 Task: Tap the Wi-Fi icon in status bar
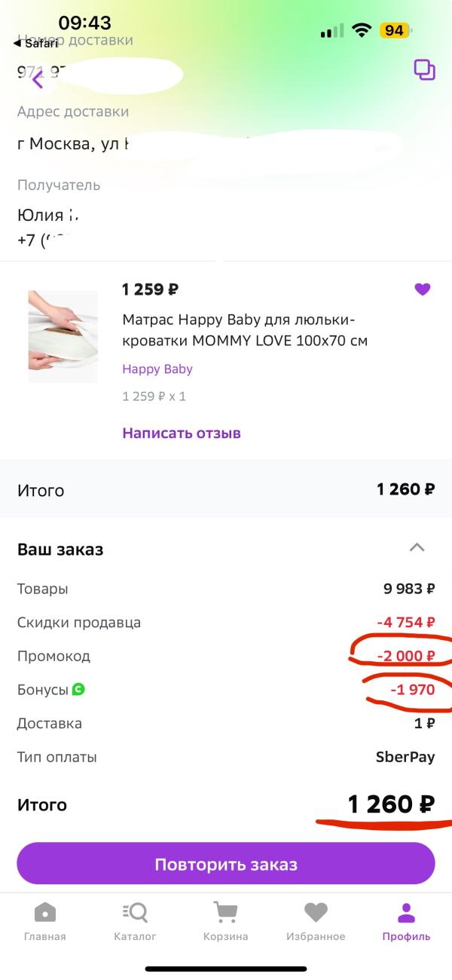click(x=362, y=31)
